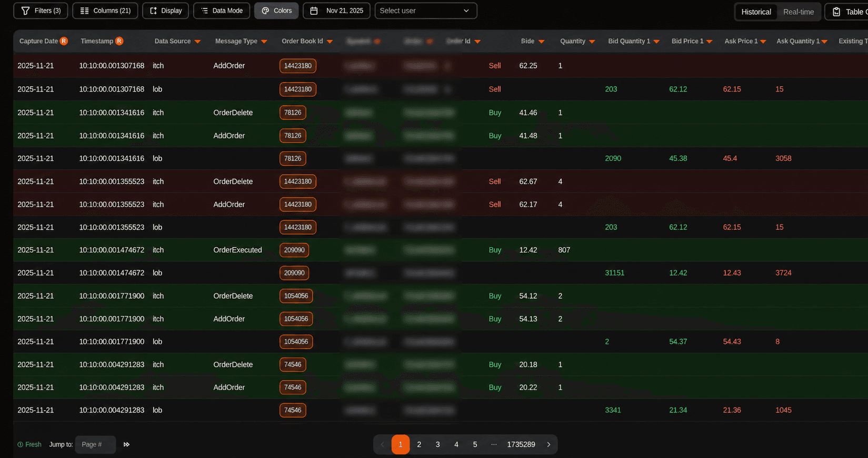Click the calendar icon beside Nov 21
This screenshot has height=458, width=868.
[314, 11]
